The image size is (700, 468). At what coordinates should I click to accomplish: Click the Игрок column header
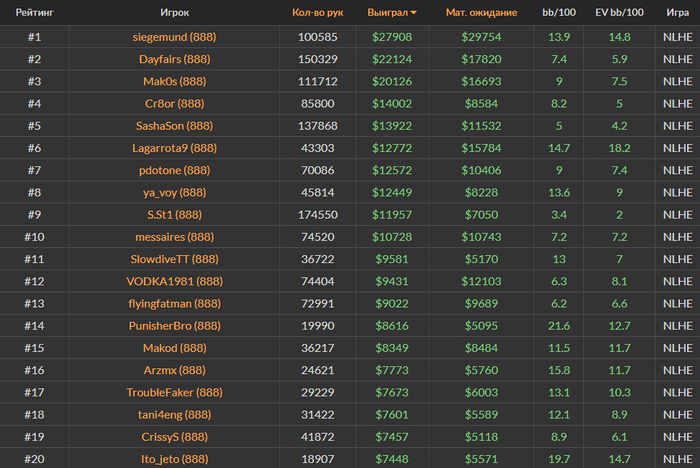tap(175, 13)
